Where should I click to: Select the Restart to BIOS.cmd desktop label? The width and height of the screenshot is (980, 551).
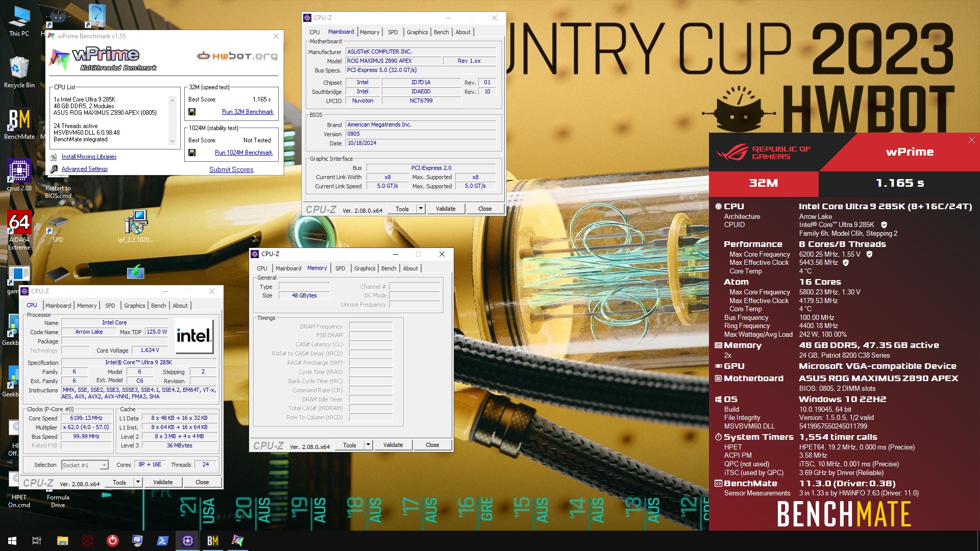click(58, 192)
